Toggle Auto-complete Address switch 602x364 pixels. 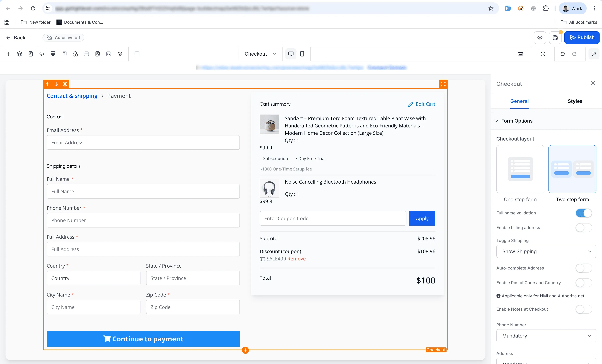(584, 268)
